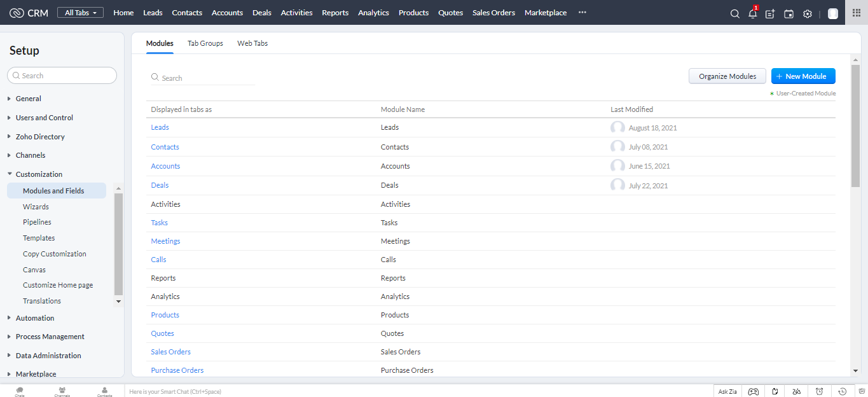This screenshot has height=397, width=868.
Task: Click the global search magnifier icon
Action: point(734,13)
